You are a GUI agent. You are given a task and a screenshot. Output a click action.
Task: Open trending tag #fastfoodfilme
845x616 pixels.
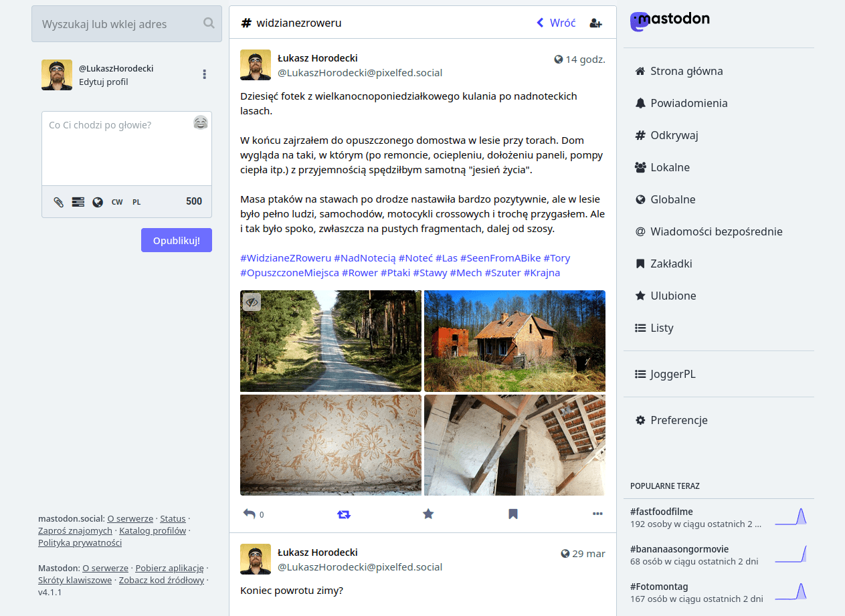tap(662, 512)
